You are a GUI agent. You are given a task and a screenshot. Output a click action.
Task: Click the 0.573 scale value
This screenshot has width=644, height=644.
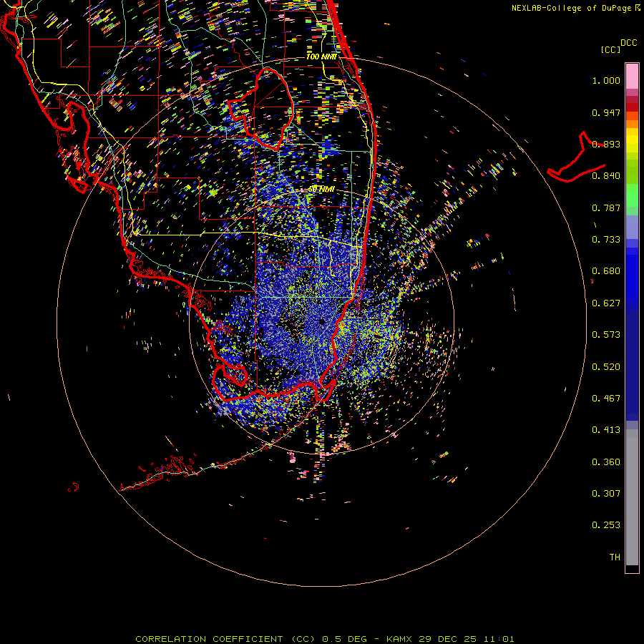(x=606, y=335)
